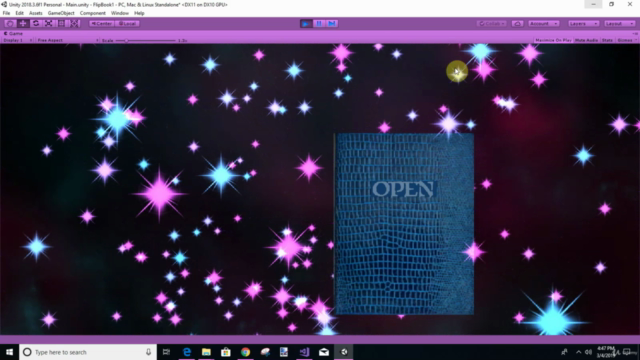Image resolution: width=640 pixels, height=360 pixels.
Task: Open the Game panel options menu
Action: tap(635, 33)
